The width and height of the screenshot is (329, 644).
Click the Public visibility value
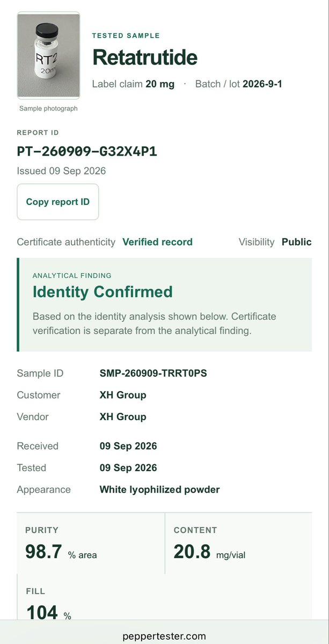click(297, 242)
